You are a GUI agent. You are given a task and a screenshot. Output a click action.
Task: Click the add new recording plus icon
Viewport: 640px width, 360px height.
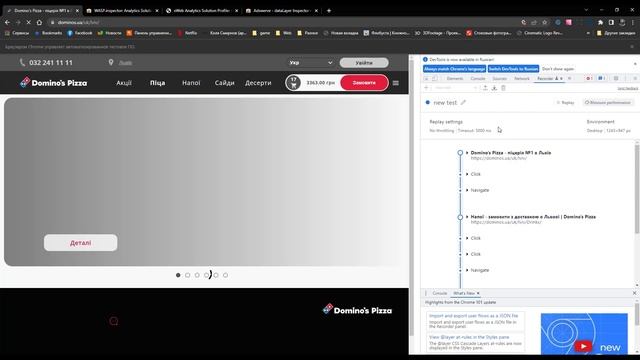[x=426, y=88]
